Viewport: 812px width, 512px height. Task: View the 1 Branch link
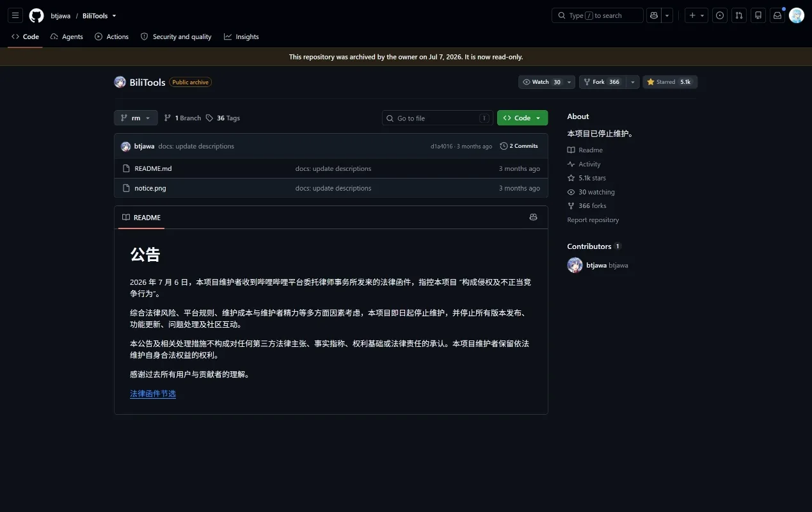(182, 118)
